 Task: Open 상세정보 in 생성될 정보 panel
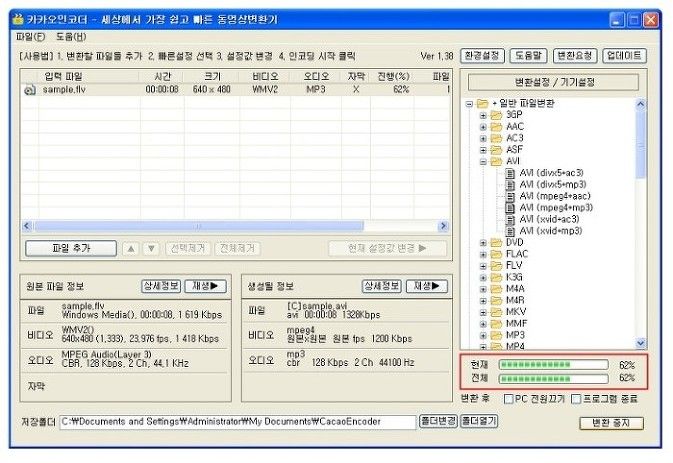pyautogui.click(x=382, y=286)
